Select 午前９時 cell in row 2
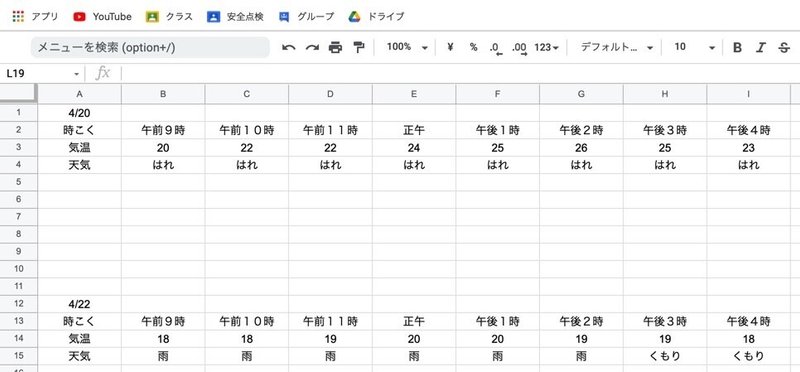The width and height of the screenshot is (800, 372). 163,130
